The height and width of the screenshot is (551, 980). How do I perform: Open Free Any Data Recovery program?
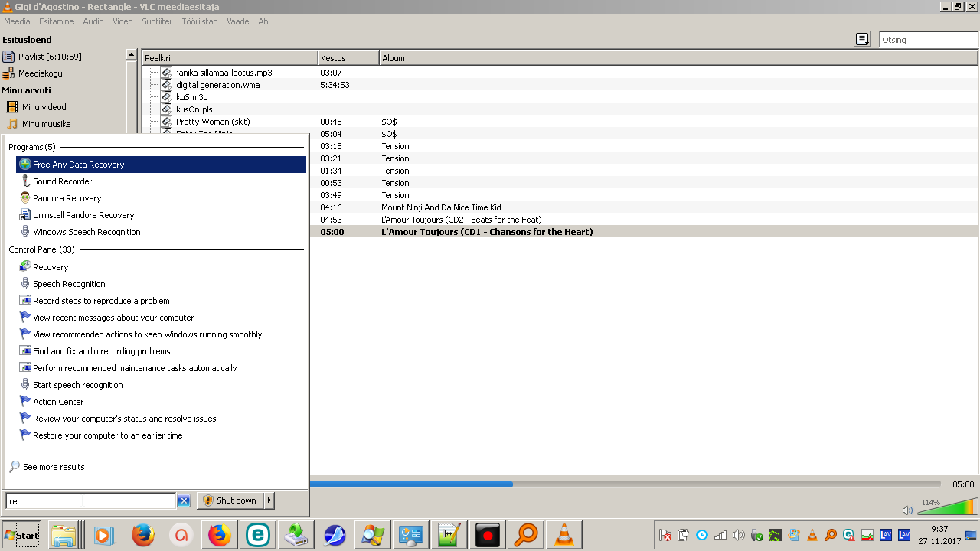tap(78, 165)
